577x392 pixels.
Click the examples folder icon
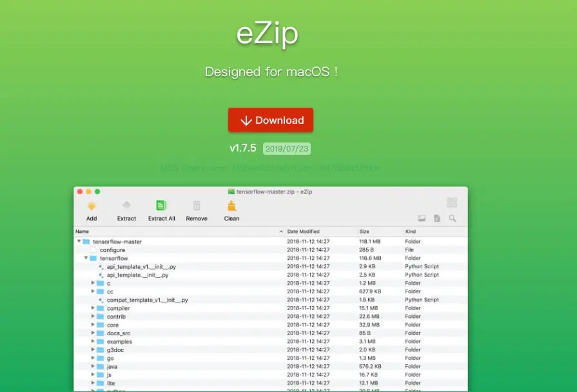(x=100, y=341)
